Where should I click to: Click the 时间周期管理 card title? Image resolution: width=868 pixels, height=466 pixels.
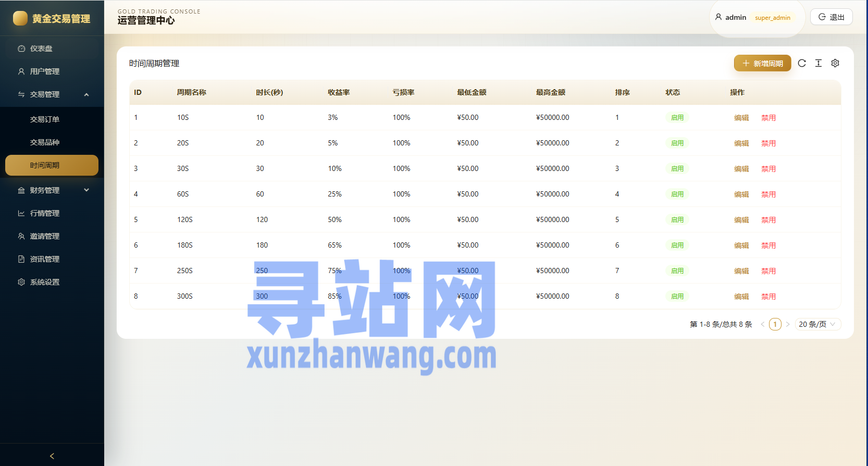(x=154, y=63)
